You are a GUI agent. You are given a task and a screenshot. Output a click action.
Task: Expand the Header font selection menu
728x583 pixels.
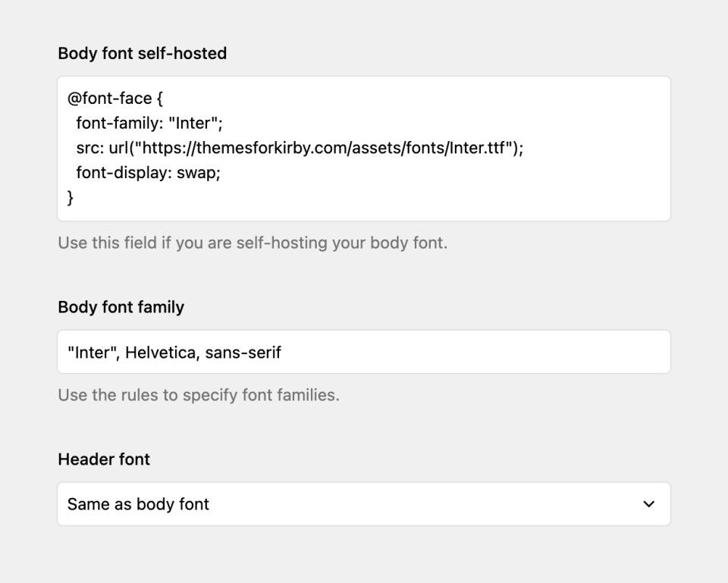coord(364,503)
